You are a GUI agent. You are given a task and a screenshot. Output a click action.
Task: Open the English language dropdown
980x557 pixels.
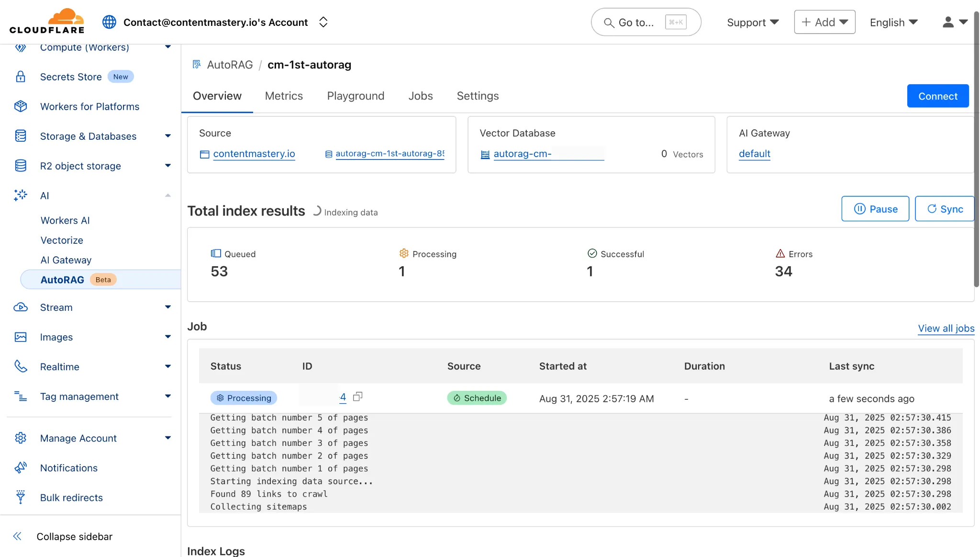pos(893,22)
